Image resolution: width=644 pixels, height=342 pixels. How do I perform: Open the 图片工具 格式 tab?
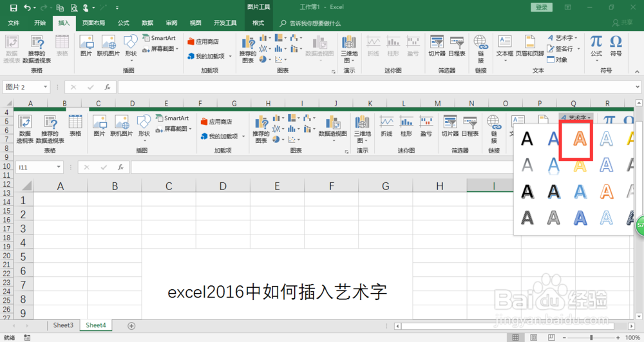pyautogui.click(x=258, y=23)
